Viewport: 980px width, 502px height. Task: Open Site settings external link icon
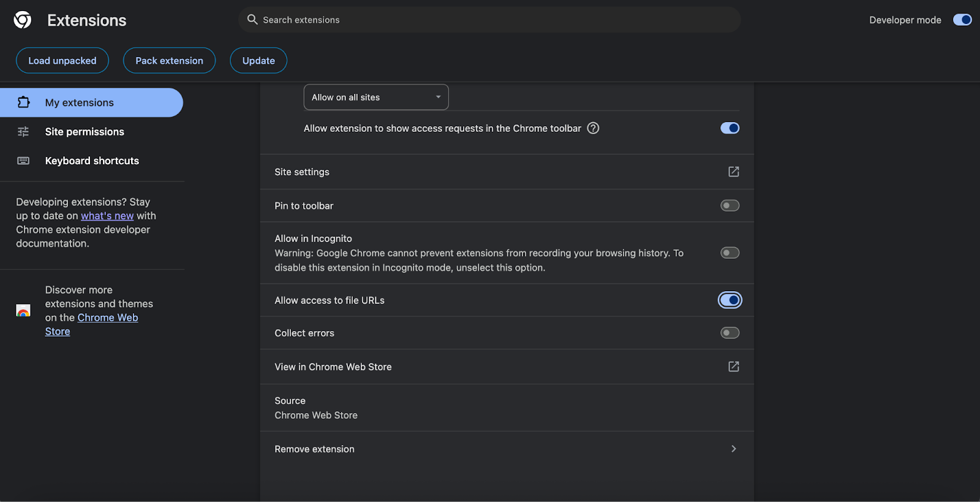[x=733, y=172]
